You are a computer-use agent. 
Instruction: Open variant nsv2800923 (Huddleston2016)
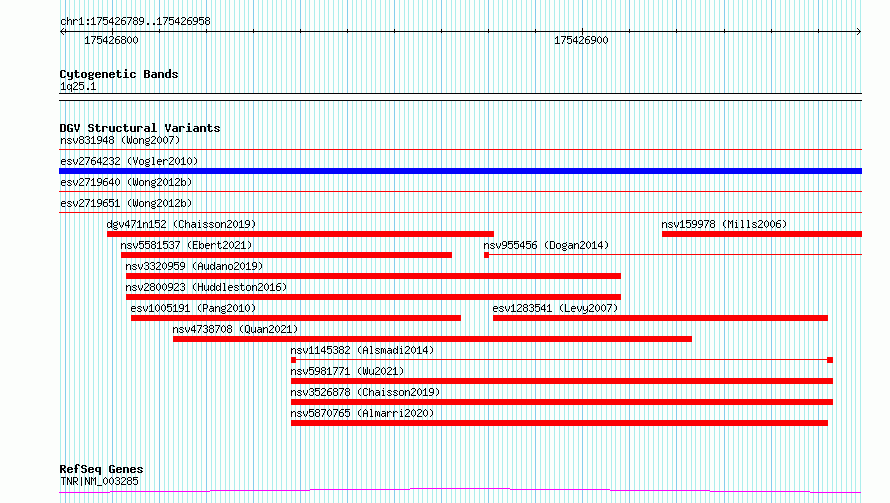tap(206, 287)
